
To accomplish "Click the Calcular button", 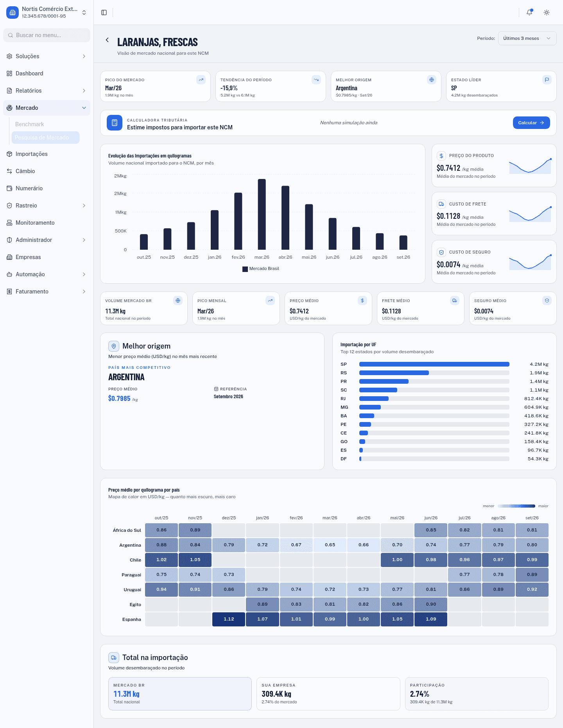I will (531, 123).
